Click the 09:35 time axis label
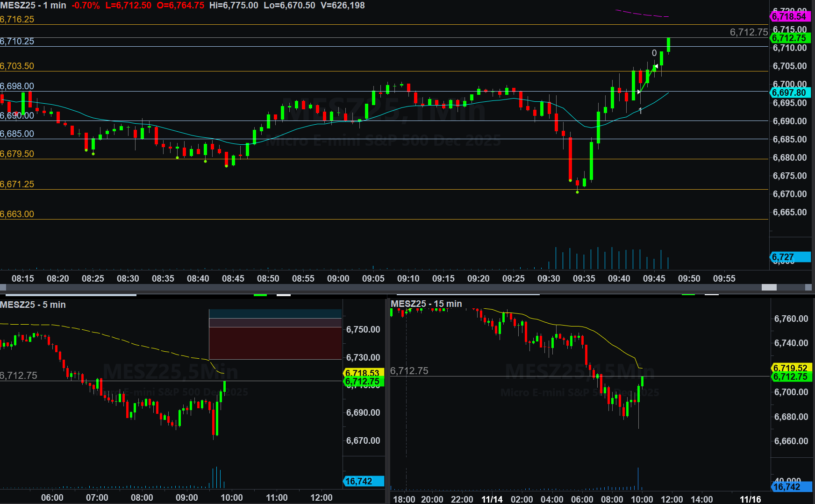815x504 pixels. [584, 278]
